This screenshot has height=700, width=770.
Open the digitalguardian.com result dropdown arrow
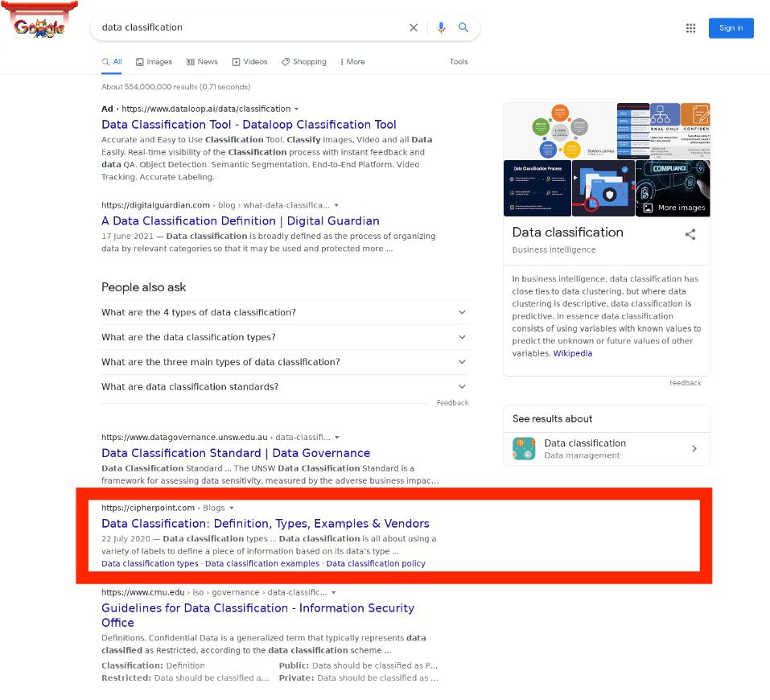(336, 205)
